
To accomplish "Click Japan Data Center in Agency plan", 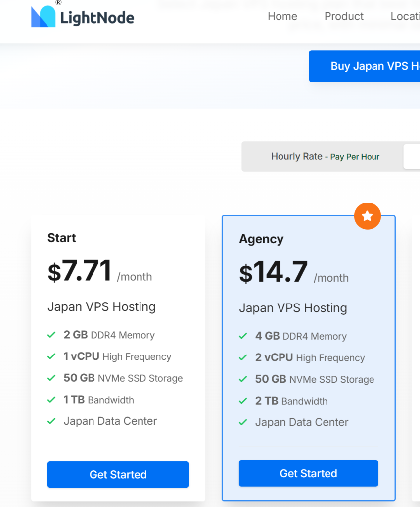I will click(x=302, y=422).
